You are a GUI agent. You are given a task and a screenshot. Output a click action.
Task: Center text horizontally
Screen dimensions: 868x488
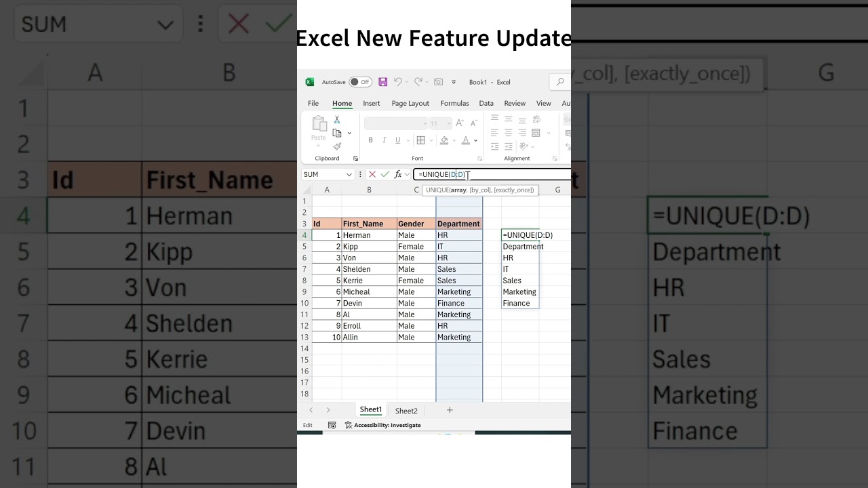509,133
